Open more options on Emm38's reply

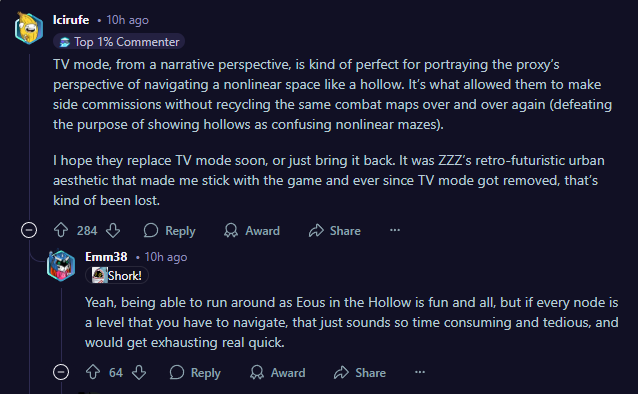click(420, 372)
